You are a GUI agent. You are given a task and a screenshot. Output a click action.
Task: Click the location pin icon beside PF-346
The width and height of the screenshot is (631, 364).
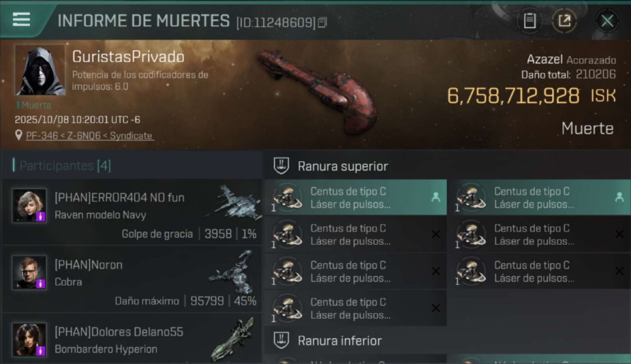click(19, 135)
